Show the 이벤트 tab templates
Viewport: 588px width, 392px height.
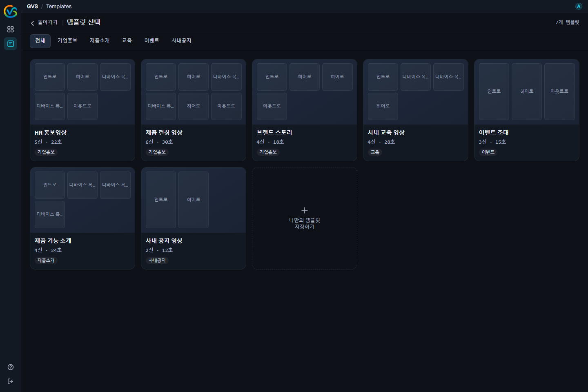[x=151, y=41]
